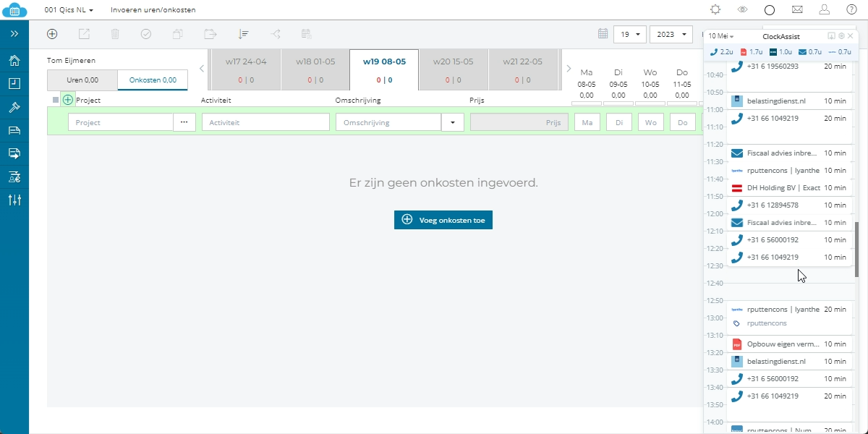Click the envelope messages icon in top bar
Image resolution: width=868 pixels, height=434 pixels.
[797, 10]
